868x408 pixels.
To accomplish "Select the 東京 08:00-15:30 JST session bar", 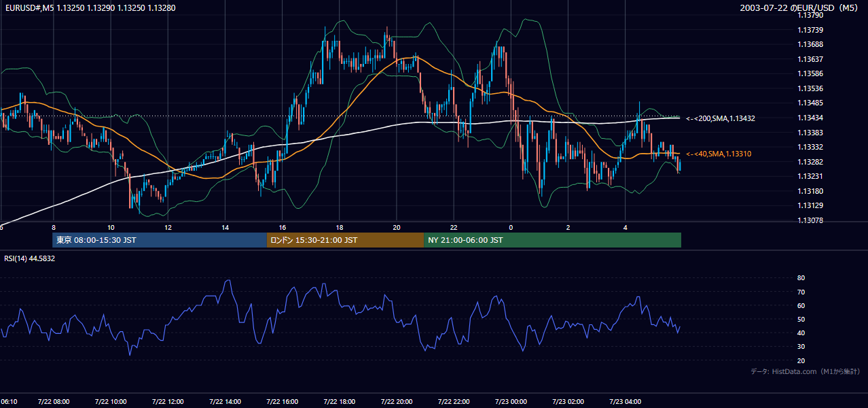I will (160, 240).
